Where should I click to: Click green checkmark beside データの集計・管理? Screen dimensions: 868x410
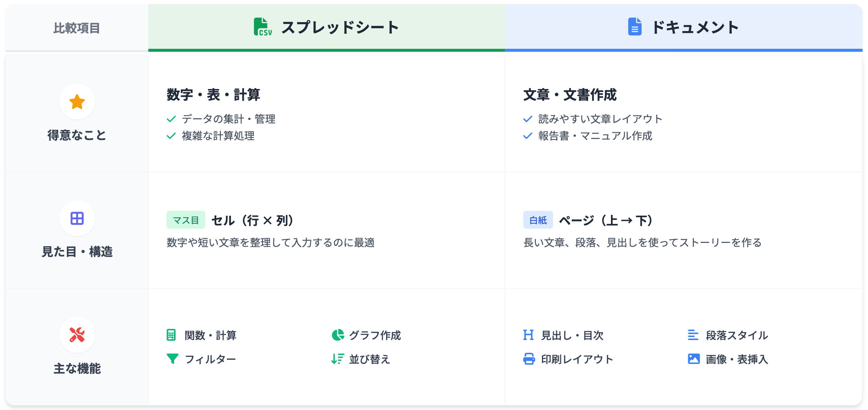[171, 119]
